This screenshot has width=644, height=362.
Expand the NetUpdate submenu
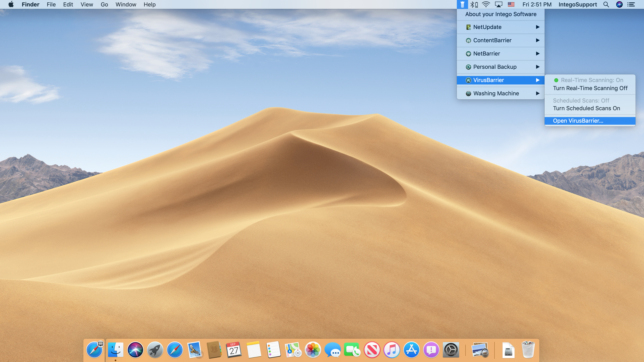point(501,27)
